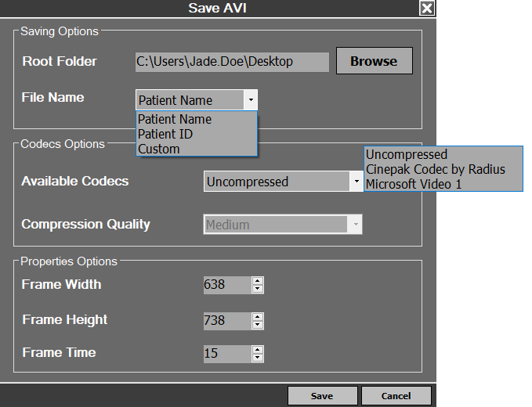Select Patient Name from the list

tap(175, 120)
